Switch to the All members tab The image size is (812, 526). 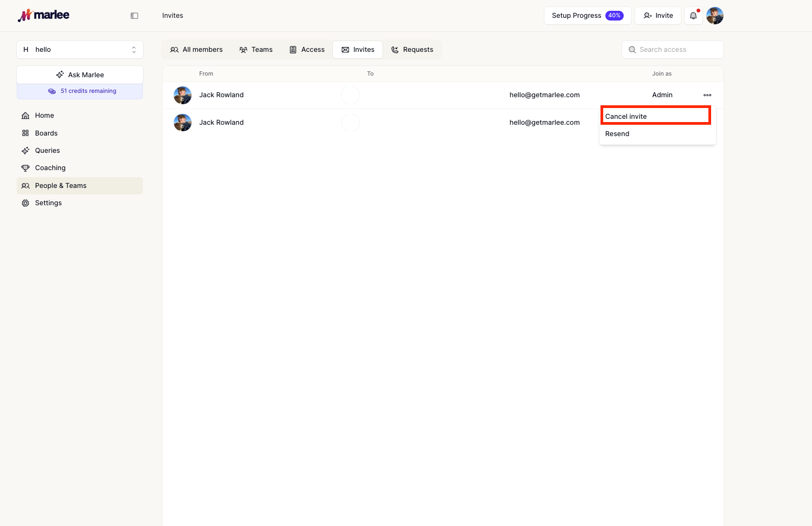pos(196,50)
